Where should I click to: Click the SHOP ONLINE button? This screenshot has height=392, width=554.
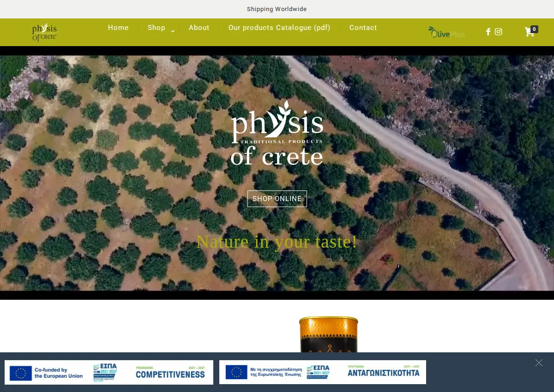[x=277, y=199]
